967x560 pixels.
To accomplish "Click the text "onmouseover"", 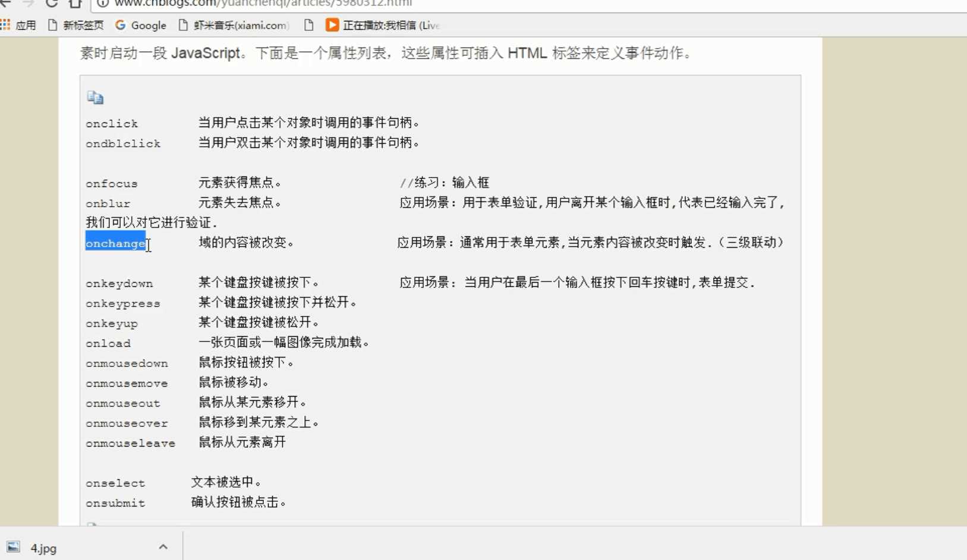I will pos(127,423).
